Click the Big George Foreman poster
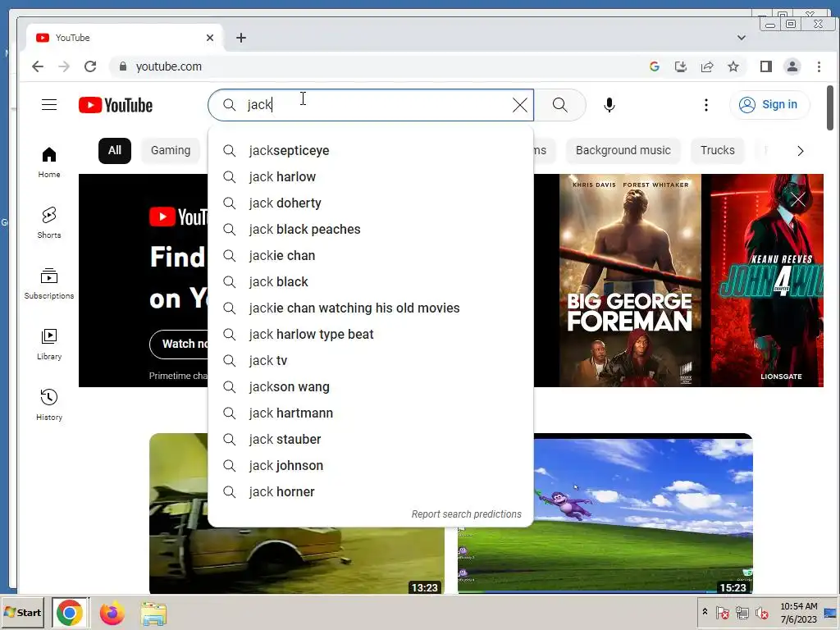The image size is (840, 630). click(x=630, y=281)
